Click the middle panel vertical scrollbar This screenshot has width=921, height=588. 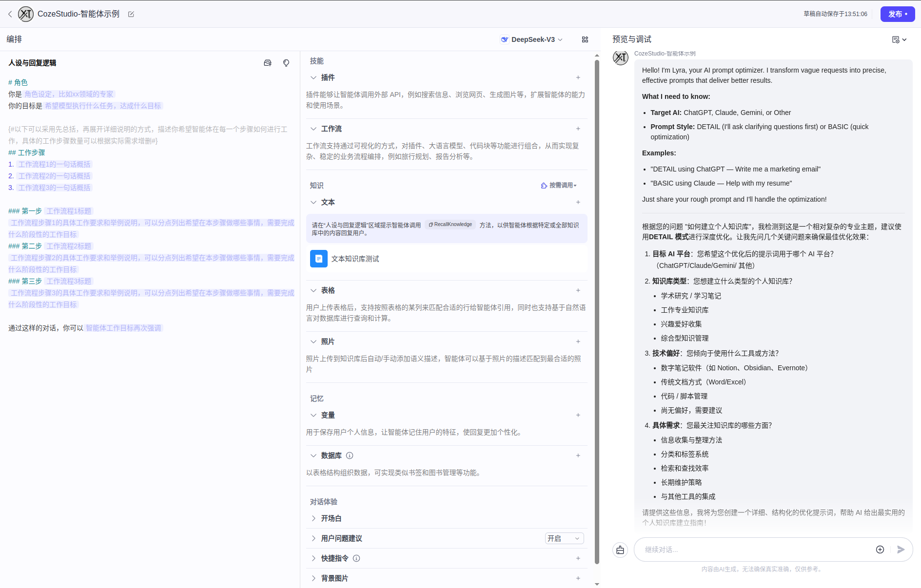(x=597, y=312)
